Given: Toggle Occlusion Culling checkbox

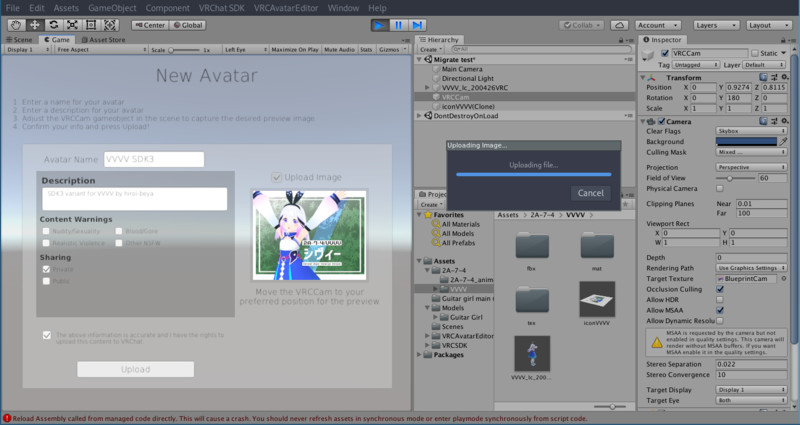Looking at the screenshot, I should (x=719, y=289).
